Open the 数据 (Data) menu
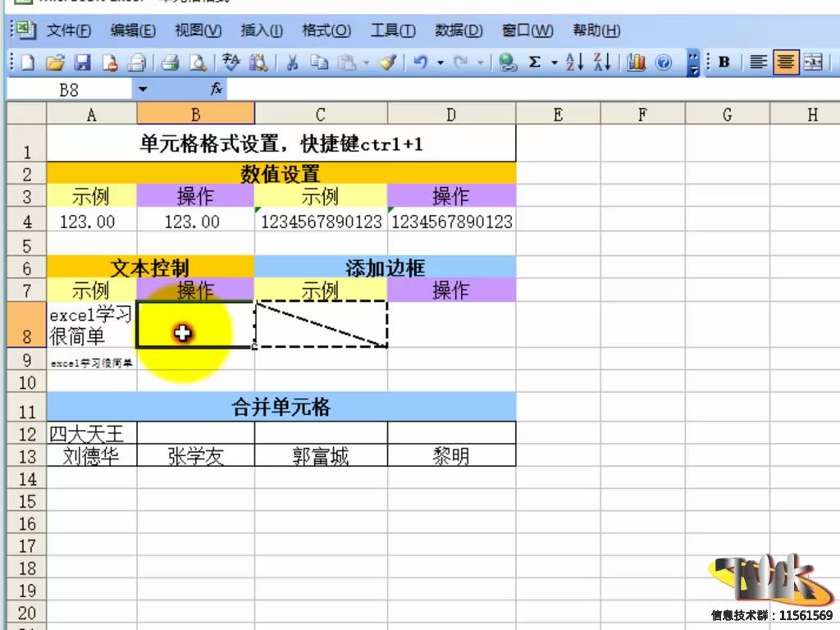This screenshot has width=840, height=630. coord(458,30)
